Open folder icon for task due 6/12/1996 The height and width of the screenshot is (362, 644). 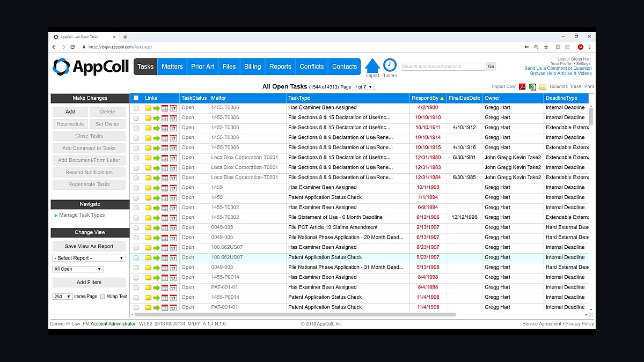point(149,218)
